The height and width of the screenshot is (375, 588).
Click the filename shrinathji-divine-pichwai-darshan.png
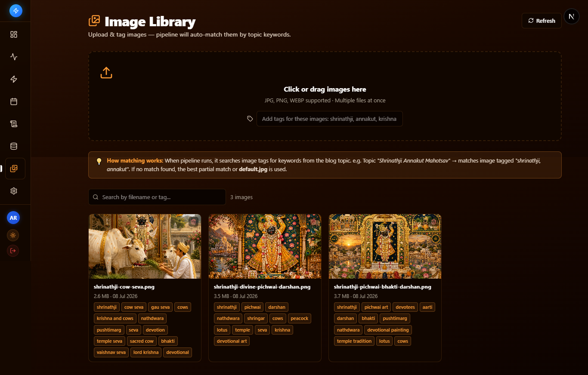[262, 287]
